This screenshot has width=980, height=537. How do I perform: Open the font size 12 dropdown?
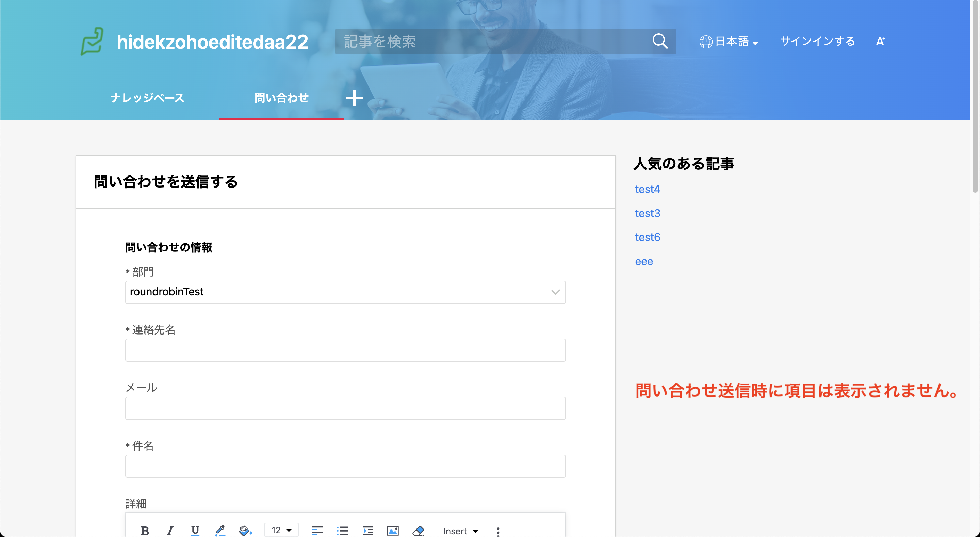tap(281, 531)
